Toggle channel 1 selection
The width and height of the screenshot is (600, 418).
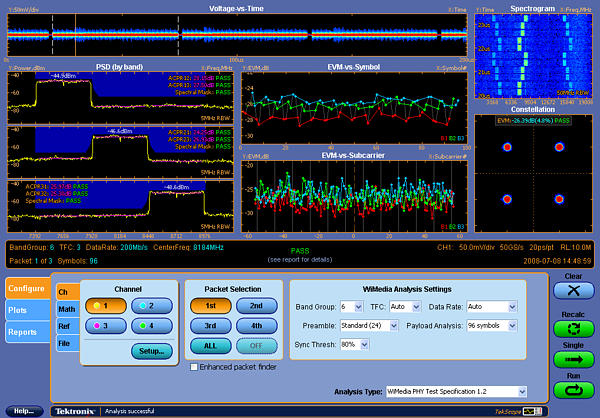coord(105,303)
